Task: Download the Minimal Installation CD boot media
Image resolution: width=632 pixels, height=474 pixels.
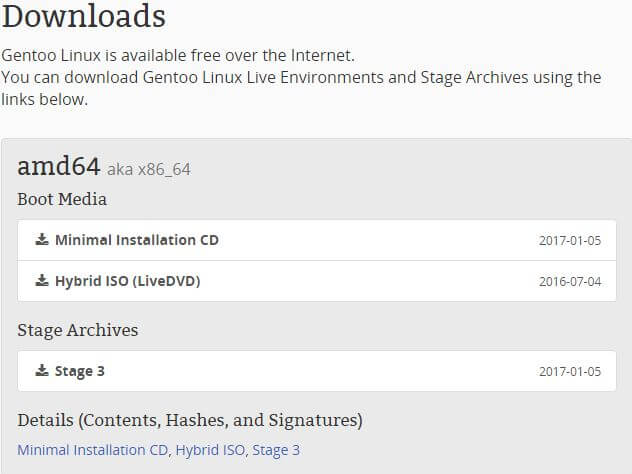Action: click(317, 240)
